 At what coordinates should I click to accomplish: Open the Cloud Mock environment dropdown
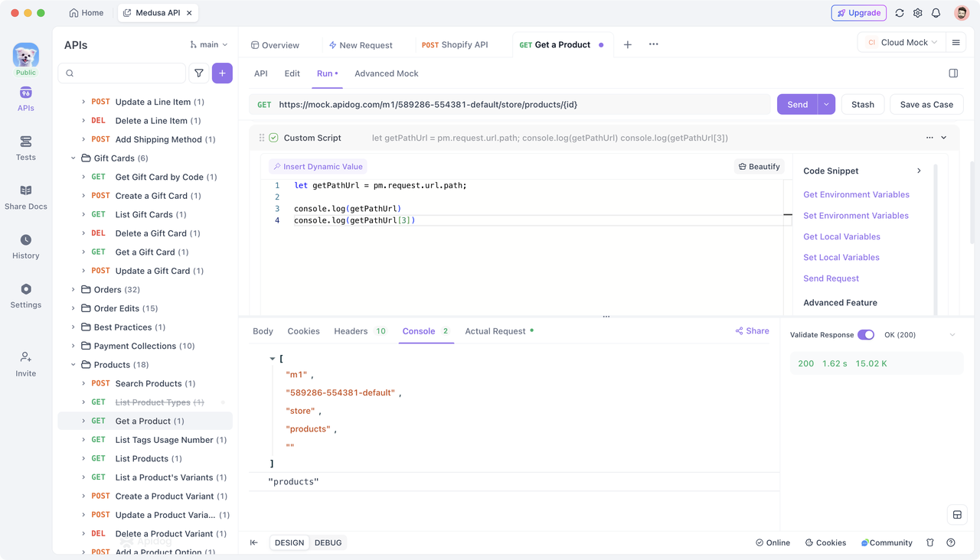pyautogui.click(x=901, y=43)
